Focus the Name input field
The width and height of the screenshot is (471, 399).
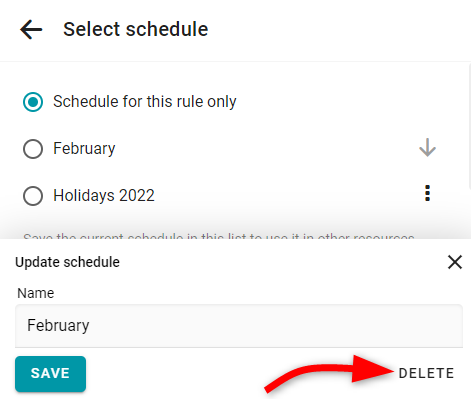(239, 326)
